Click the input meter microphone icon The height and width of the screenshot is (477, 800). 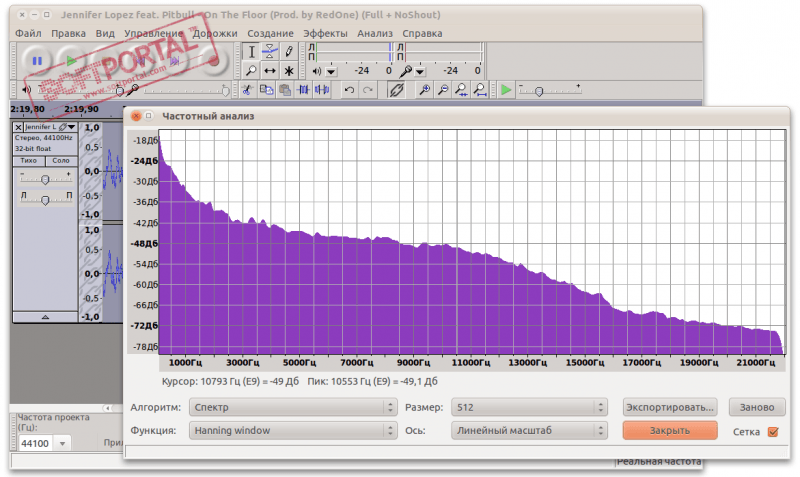tap(406, 71)
